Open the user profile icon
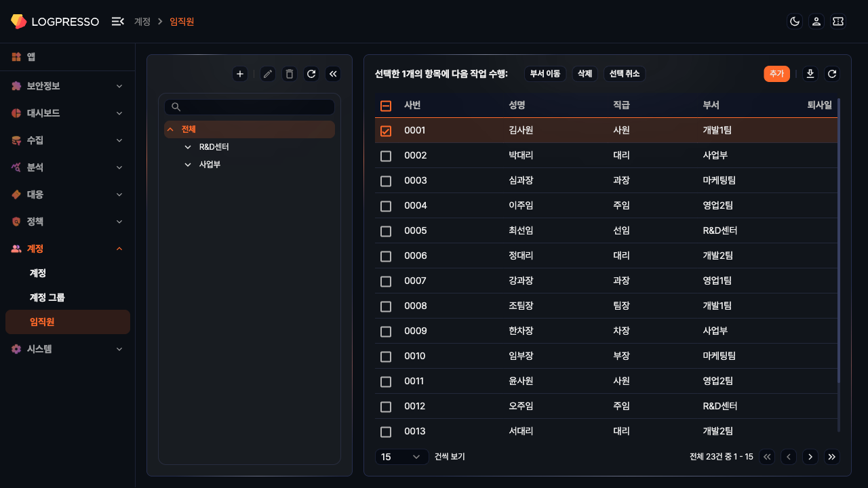This screenshot has height=488, width=868. click(x=816, y=22)
